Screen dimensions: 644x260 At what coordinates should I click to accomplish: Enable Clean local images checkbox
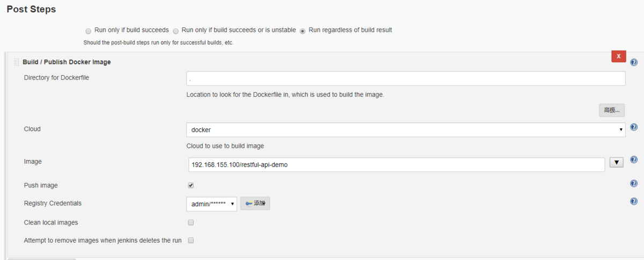tap(191, 222)
